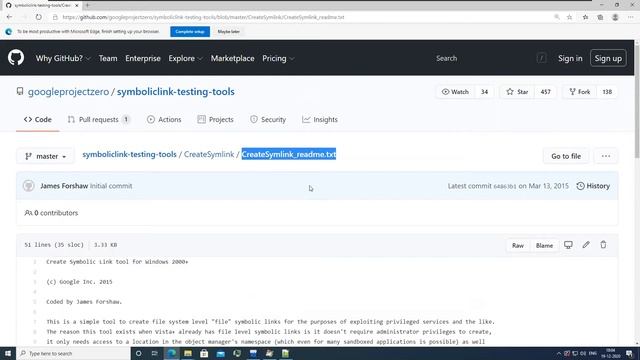Switch to the Insights tab
The image size is (640, 360).
click(x=320, y=120)
